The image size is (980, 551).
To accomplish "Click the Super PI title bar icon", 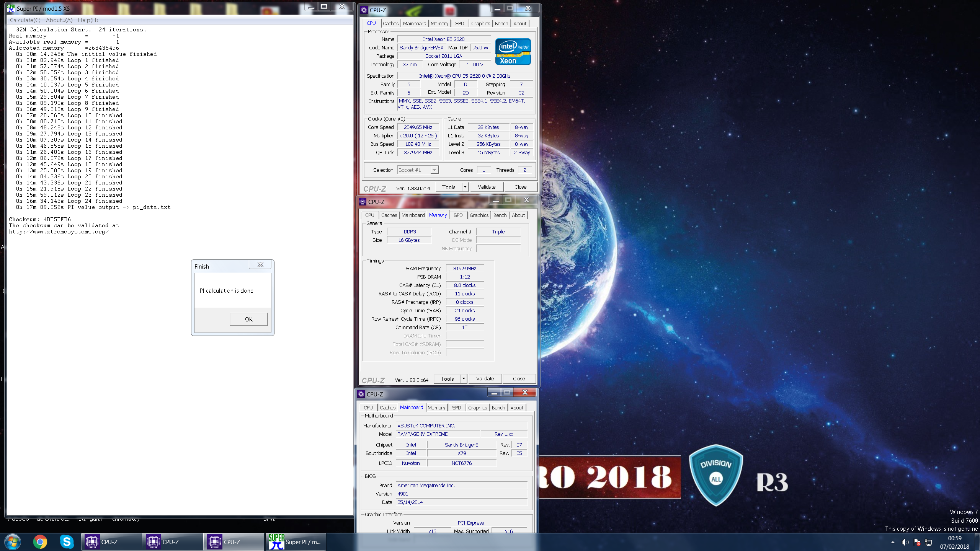I will coord(11,8).
